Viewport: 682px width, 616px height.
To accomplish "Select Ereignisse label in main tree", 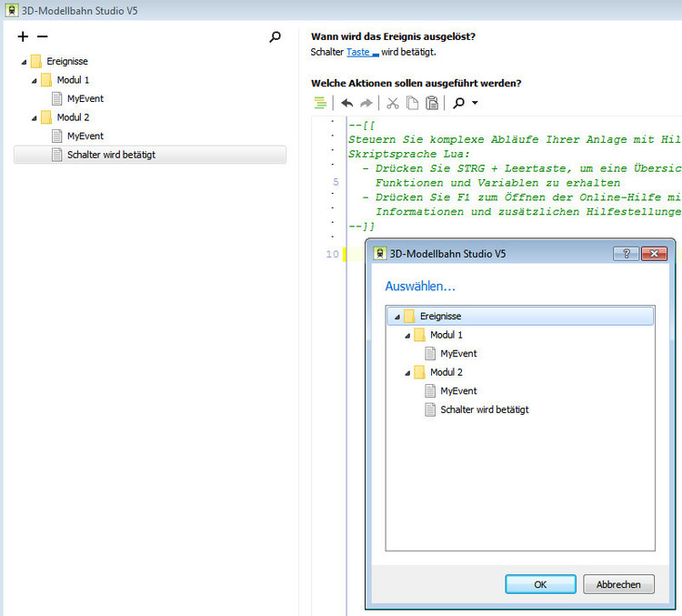I will tap(67, 61).
